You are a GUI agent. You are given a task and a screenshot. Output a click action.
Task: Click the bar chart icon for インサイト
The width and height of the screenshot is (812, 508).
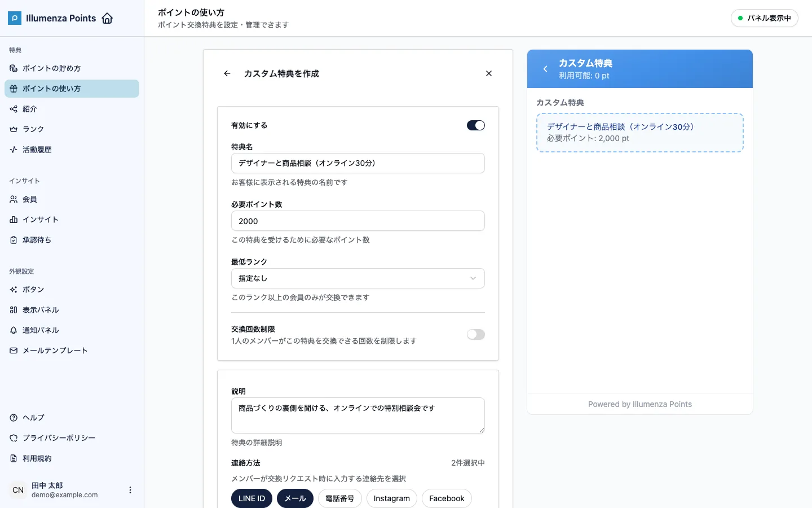14,220
